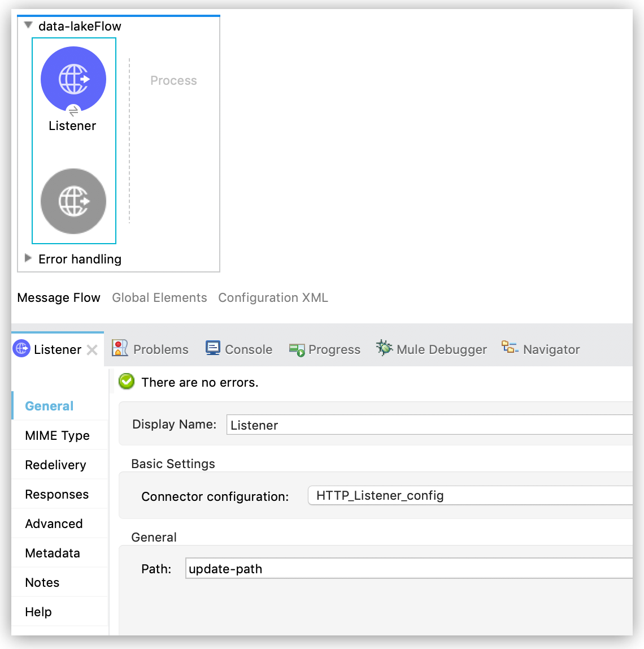Viewport: 644px width, 649px height.
Task: Open the Redelivery settings section
Action: [x=55, y=465]
